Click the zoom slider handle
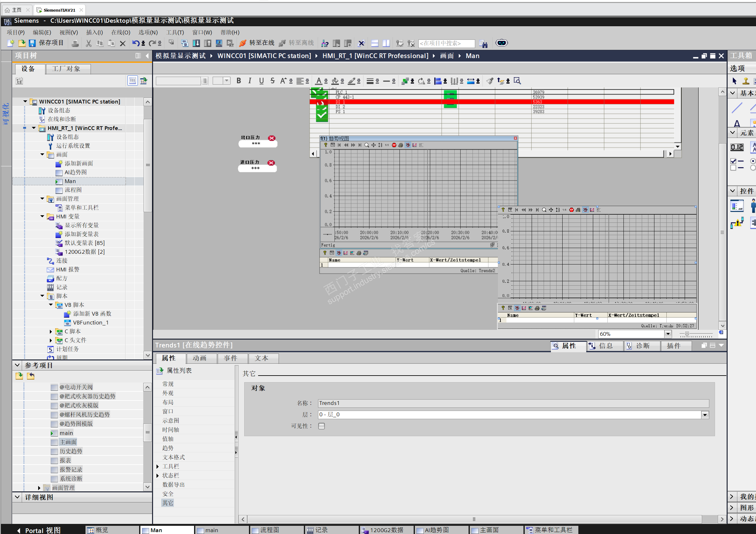756x534 pixels. pos(687,334)
